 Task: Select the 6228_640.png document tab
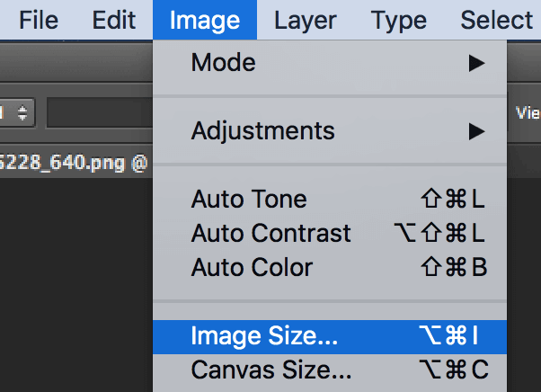(74, 163)
